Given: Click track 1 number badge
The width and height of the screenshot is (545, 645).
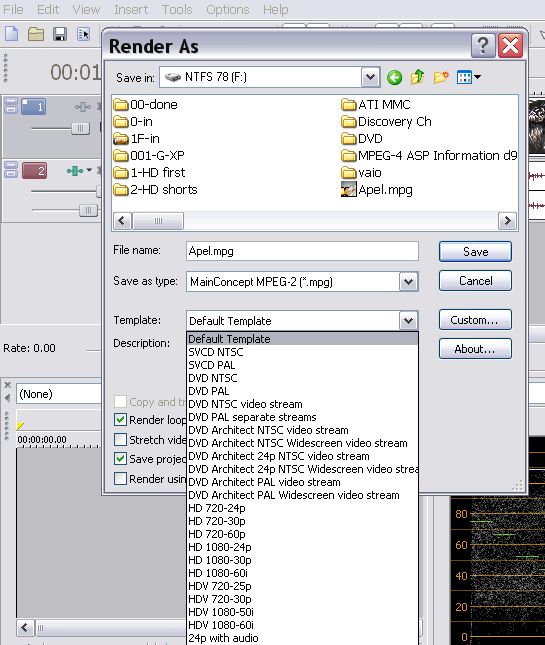Looking at the screenshot, I should pos(33,107).
